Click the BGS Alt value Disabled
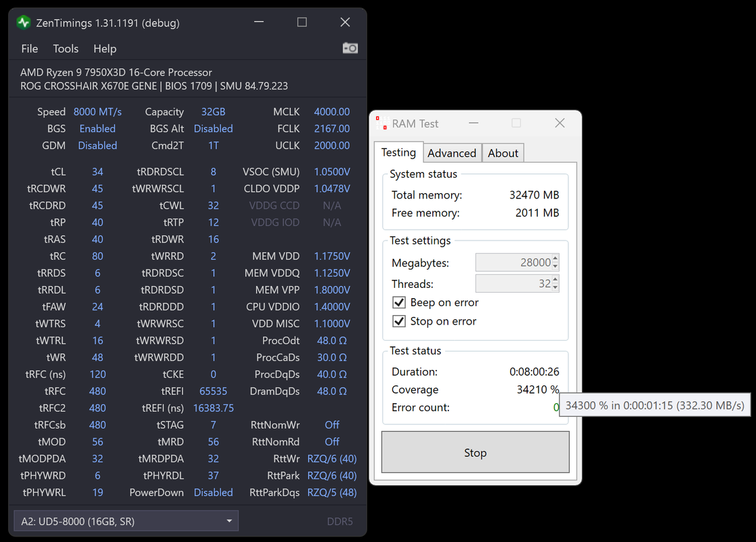This screenshot has width=756, height=542. click(x=213, y=129)
